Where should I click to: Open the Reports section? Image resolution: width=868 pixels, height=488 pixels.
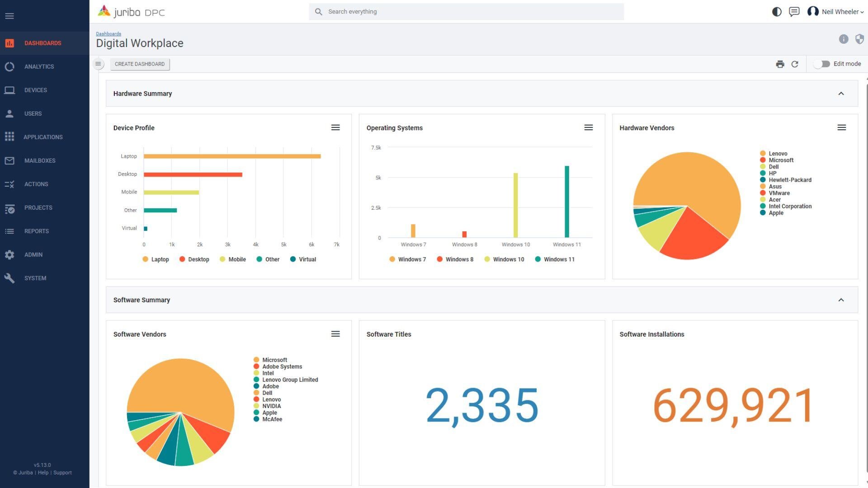[x=36, y=231]
